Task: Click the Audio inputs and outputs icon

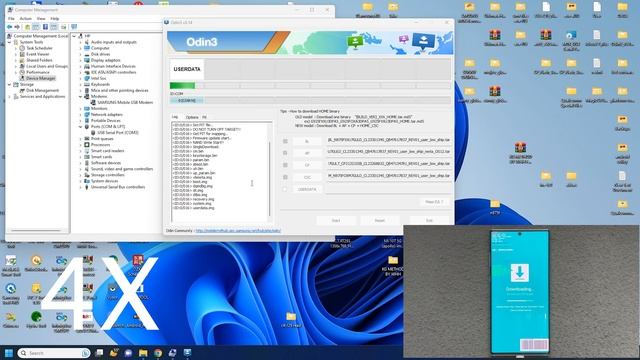Action: 87,42
